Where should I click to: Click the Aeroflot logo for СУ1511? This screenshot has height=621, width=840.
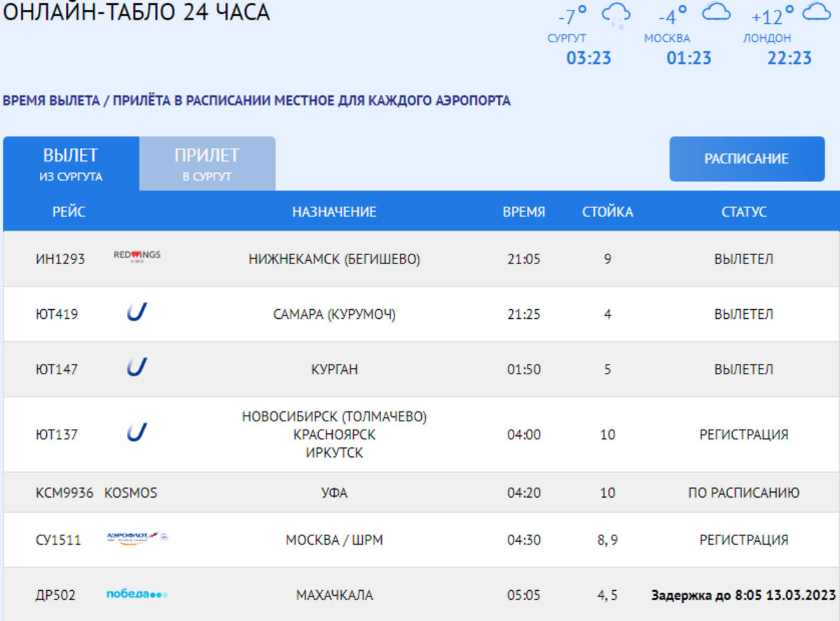point(137,538)
